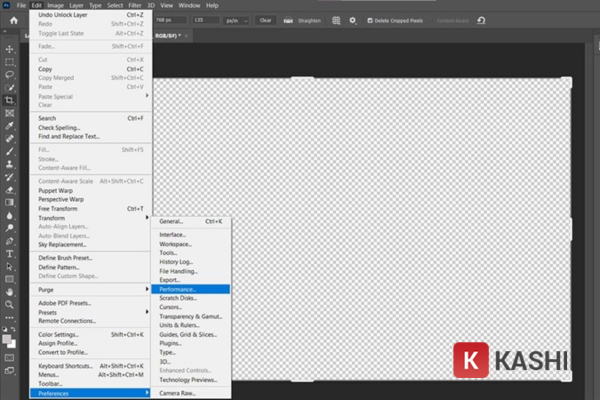
Task: Expand the Paste Special submenu
Action: pyautogui.click(x=90, y=96)
